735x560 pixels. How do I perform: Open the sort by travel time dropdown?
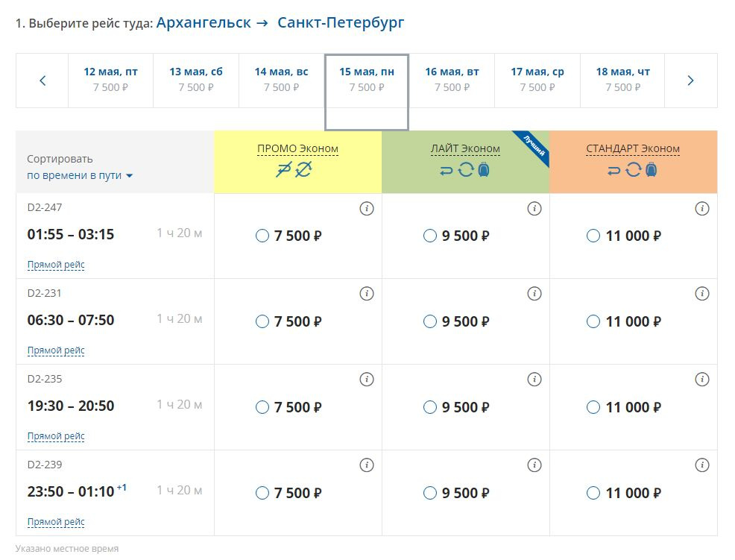pos(80,175)
